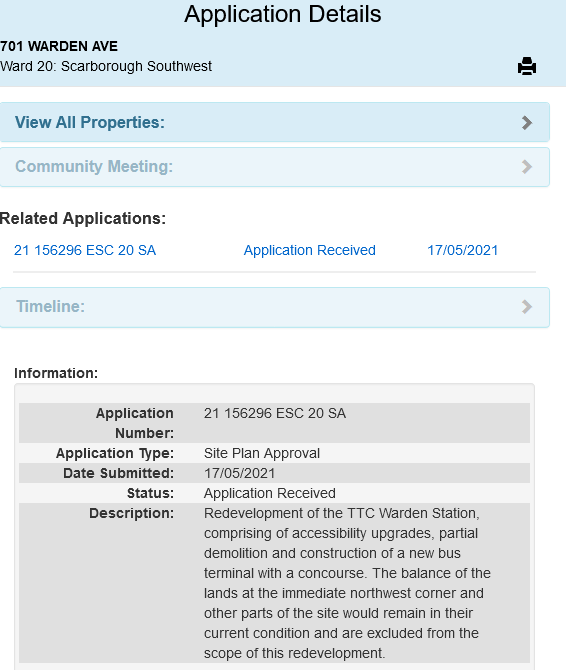Click the Information section heading
The width and height of the screenshot is (566, 670).
click(56, 373)
